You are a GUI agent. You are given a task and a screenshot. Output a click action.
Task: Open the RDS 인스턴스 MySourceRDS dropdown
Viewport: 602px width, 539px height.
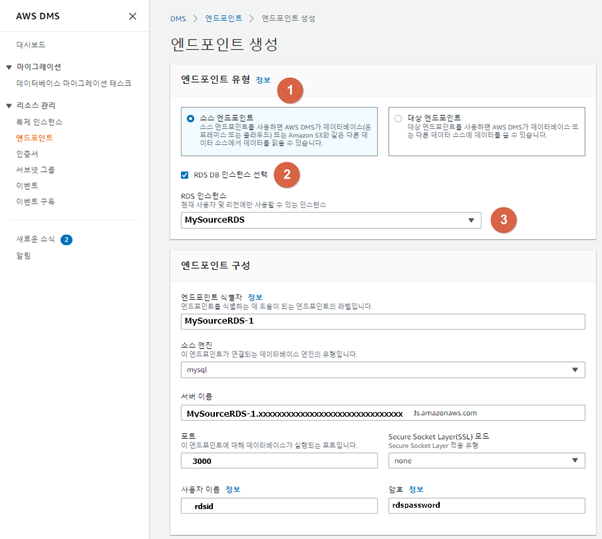(331, 220)
